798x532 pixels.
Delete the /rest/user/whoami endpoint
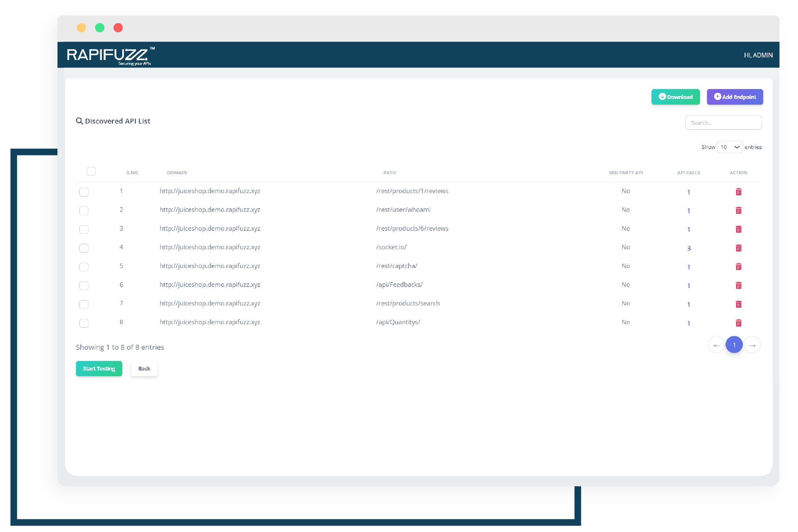click(x=738, y=210)
